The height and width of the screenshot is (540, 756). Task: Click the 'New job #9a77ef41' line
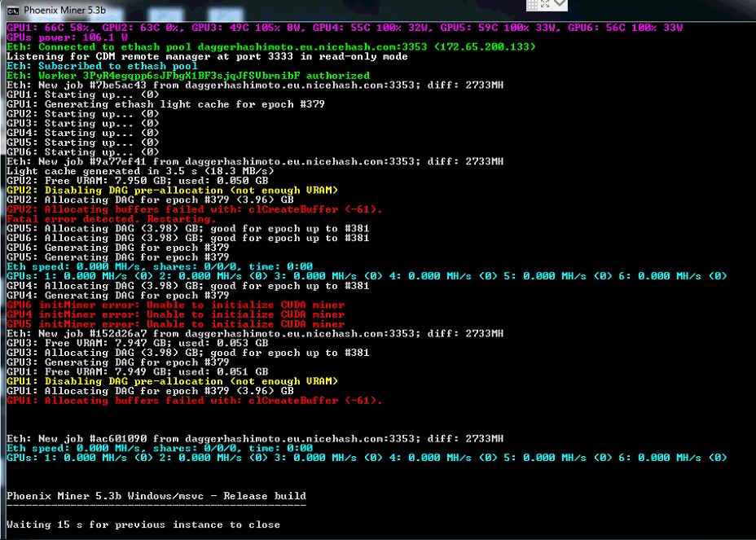tap(254, 161)
